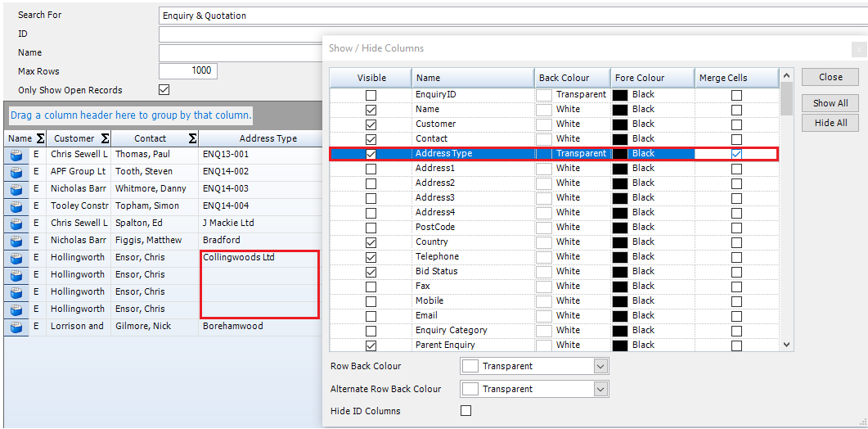Click column list scrollbar down arrow
The width and height of the screenshot is (868, 429).
tap(787, 345)
